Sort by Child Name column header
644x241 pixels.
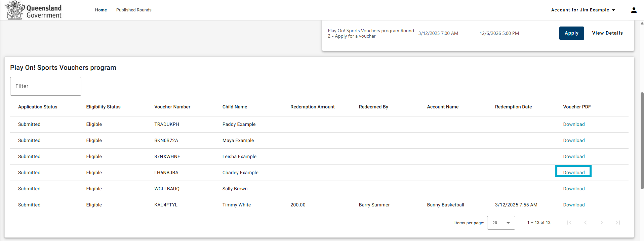coord(235,107)
